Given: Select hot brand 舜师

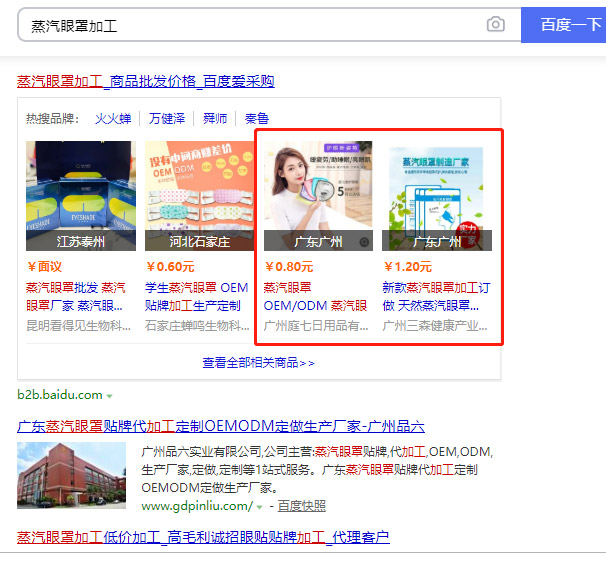Looking at the screenshot, I should [x=215, y=118].
